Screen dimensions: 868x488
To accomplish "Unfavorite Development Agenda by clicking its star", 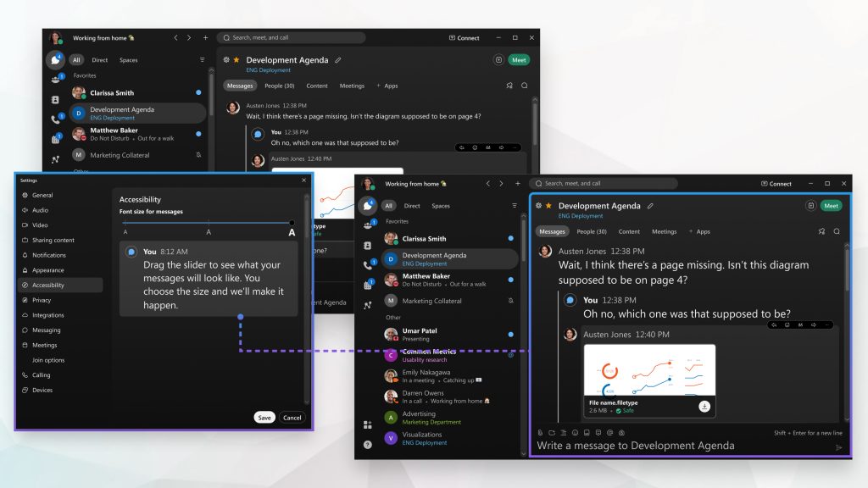I will tap(548, 206).
